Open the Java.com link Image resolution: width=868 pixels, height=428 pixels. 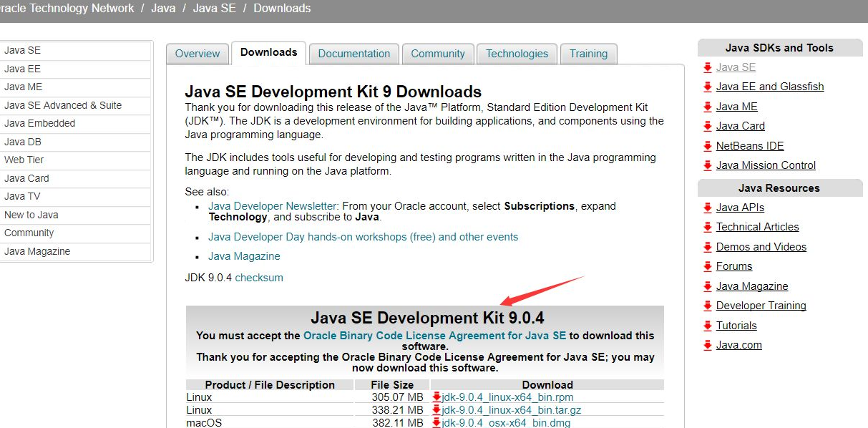pos(738,345)
